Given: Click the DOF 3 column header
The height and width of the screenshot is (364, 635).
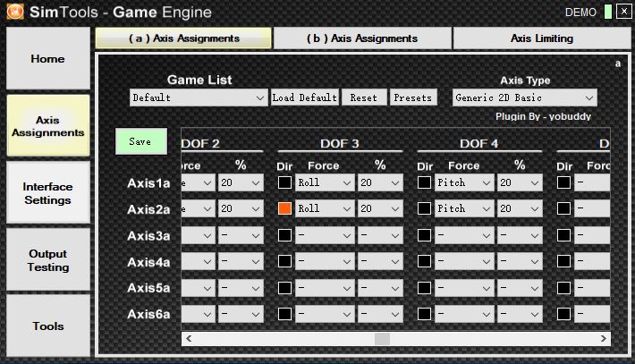Looking at the screenshot, I should (x=339, y=144).
